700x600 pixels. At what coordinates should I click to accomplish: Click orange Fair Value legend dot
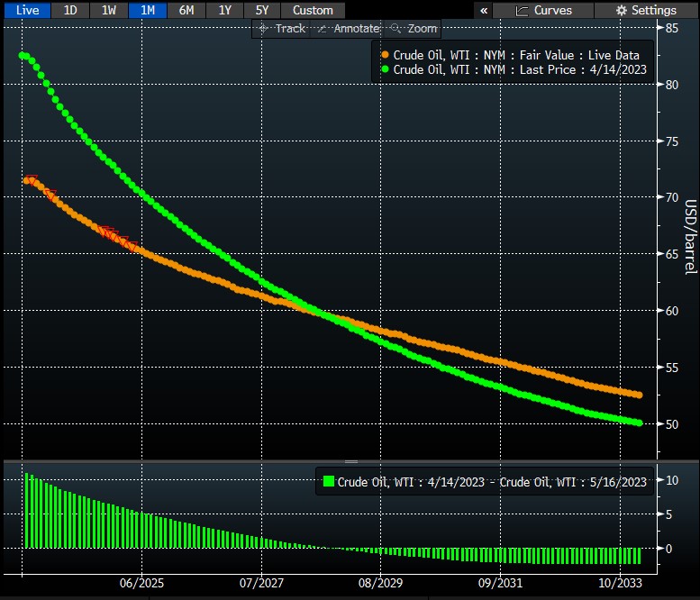tap(386, 56)
